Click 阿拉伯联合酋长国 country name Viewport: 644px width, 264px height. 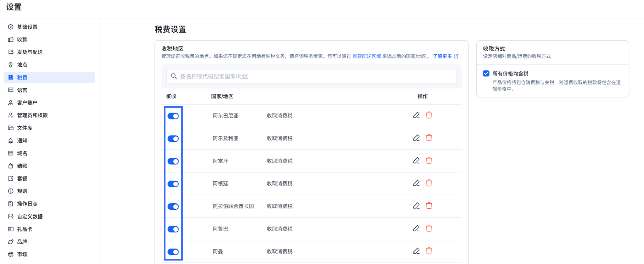tap(233, 206)
